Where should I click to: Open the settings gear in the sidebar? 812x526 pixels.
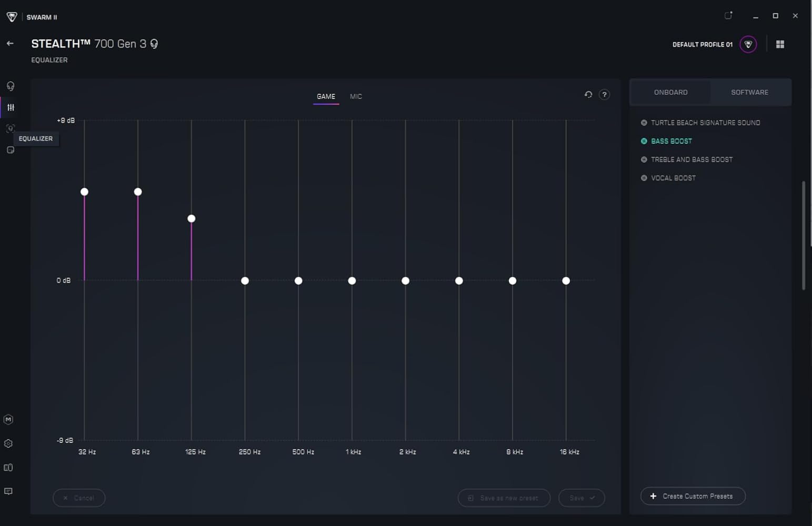click(8, 443)
